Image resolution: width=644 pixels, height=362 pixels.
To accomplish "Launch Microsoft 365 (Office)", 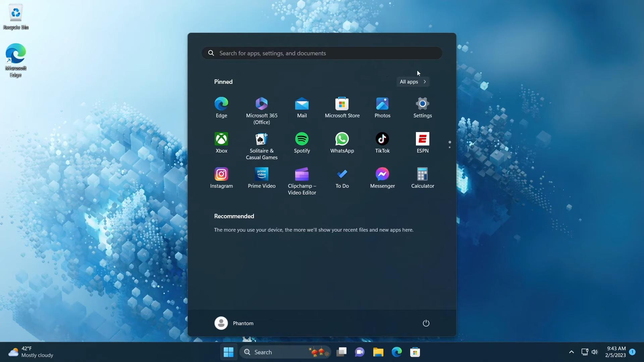I will tap(262, 111).
